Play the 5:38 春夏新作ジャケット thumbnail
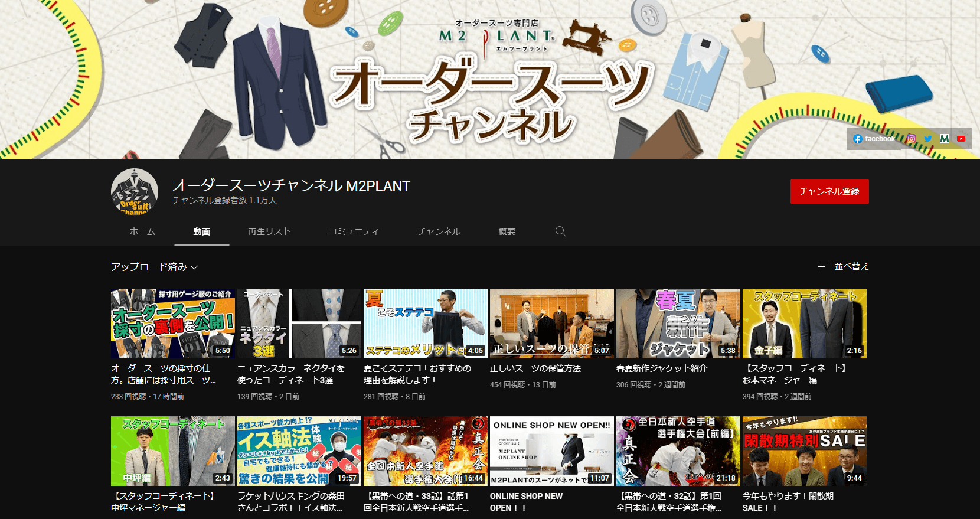 678,324
